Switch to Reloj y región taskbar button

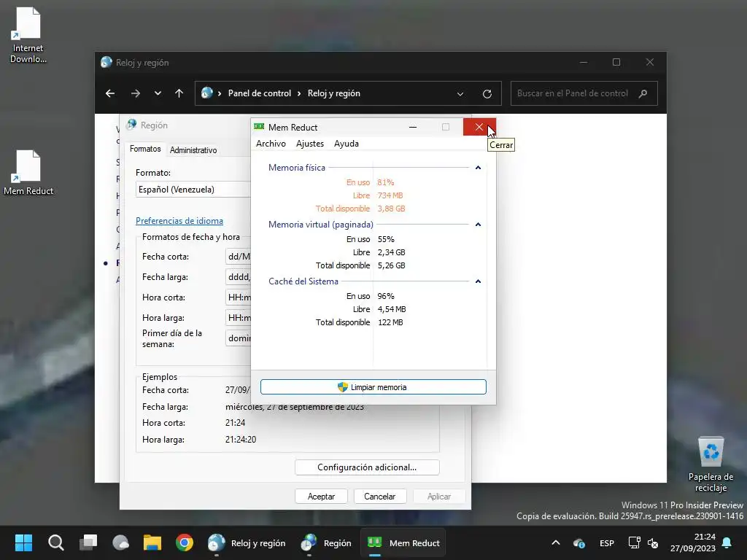[x=247, y=542]
